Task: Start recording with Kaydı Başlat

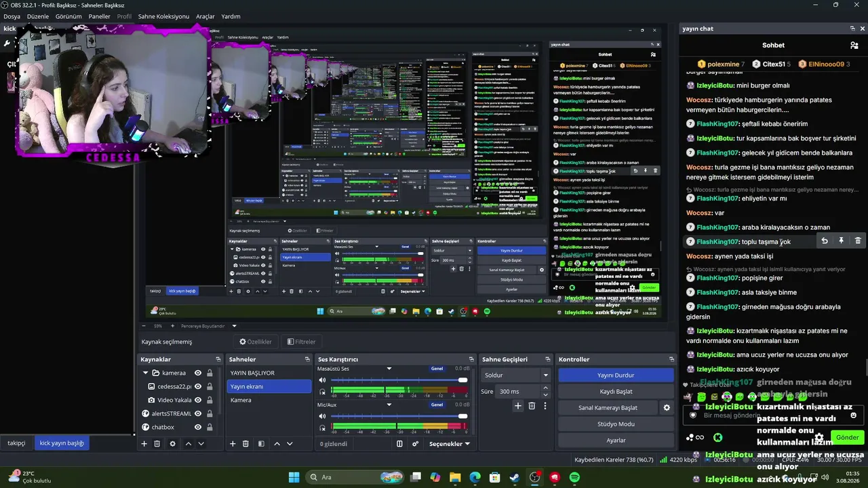Action: 616,391
